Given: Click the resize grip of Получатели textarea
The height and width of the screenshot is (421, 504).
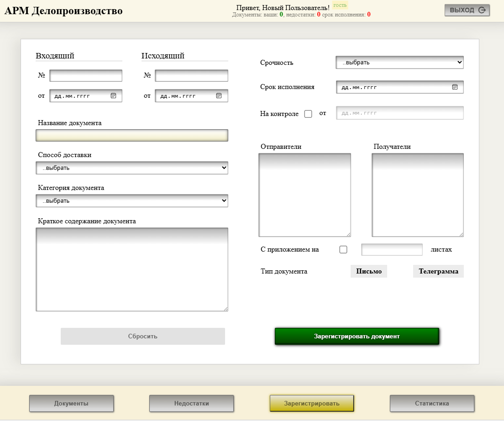Looking at the screenshot, I should click(461, 234).
